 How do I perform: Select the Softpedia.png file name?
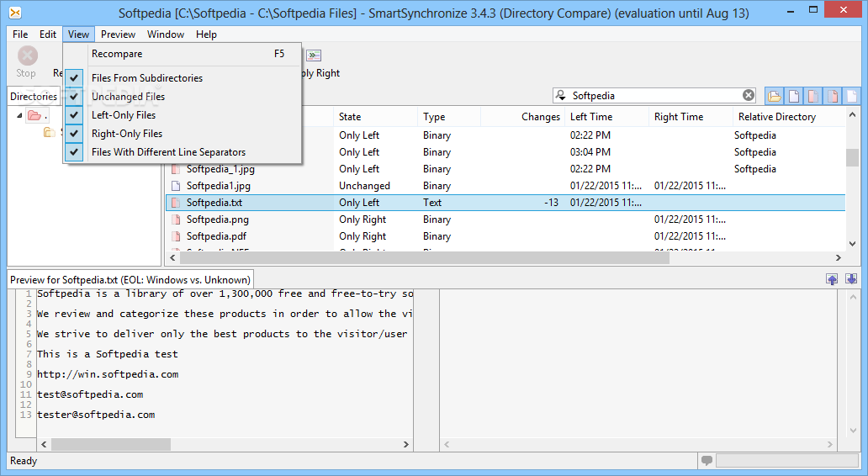coord(218,219)
